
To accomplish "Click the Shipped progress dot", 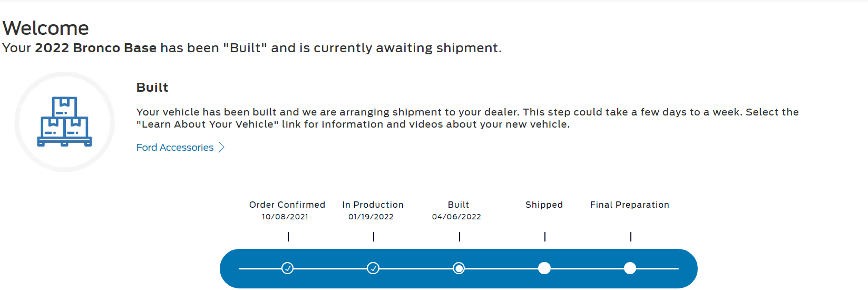I will pyautogui.click(x=544, y=268).
